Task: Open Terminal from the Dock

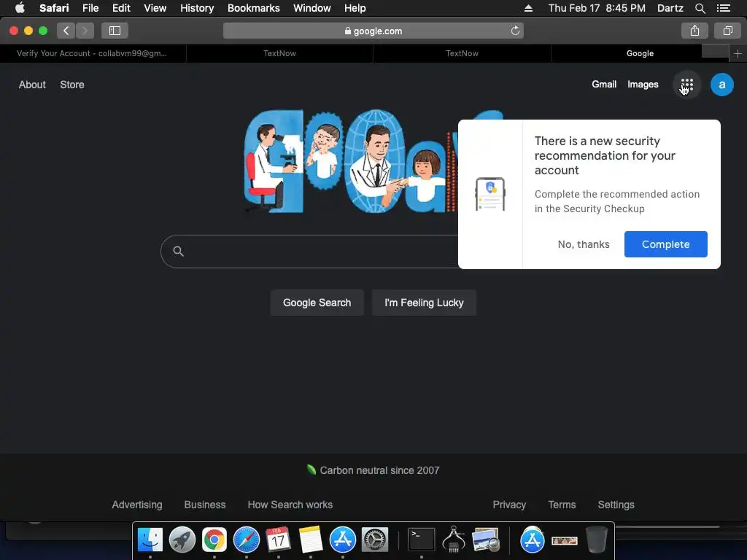Action: [x=422, y=540]
